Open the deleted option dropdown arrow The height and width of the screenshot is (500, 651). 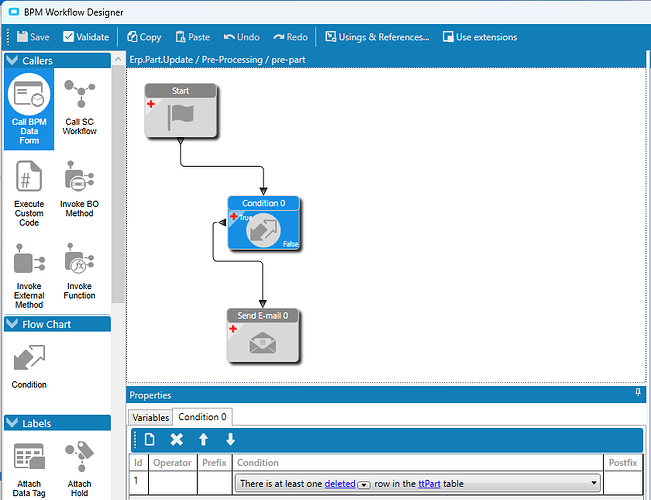[x=364, y=484]
